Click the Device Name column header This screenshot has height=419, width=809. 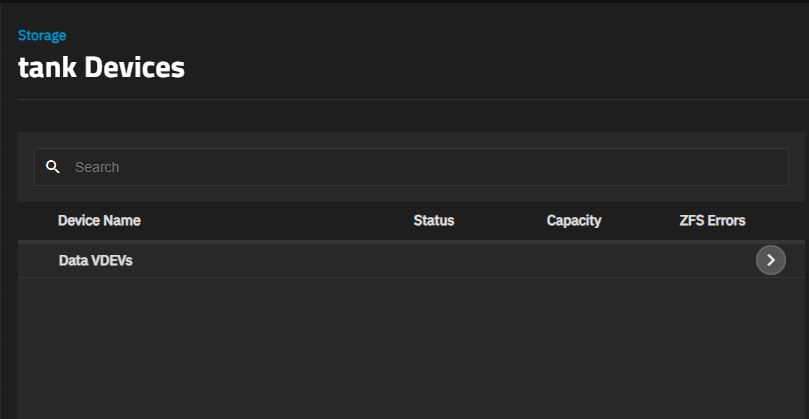(99, 220)
